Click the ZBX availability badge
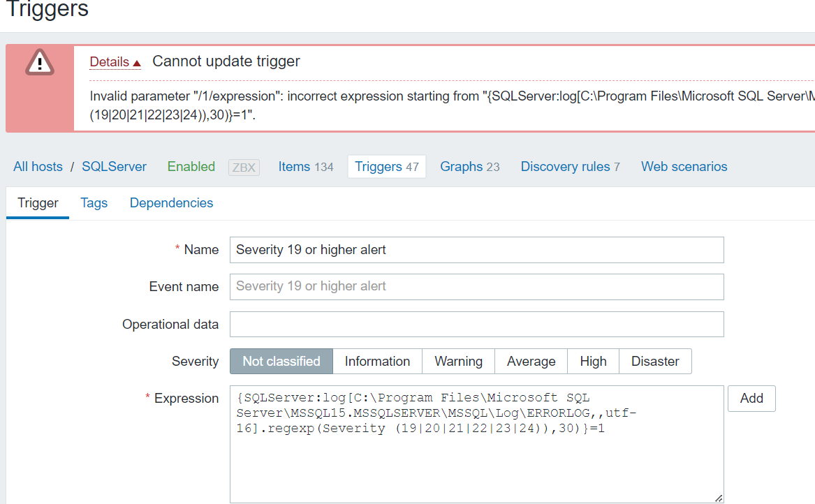815x504 pixels. coord(244,167)
